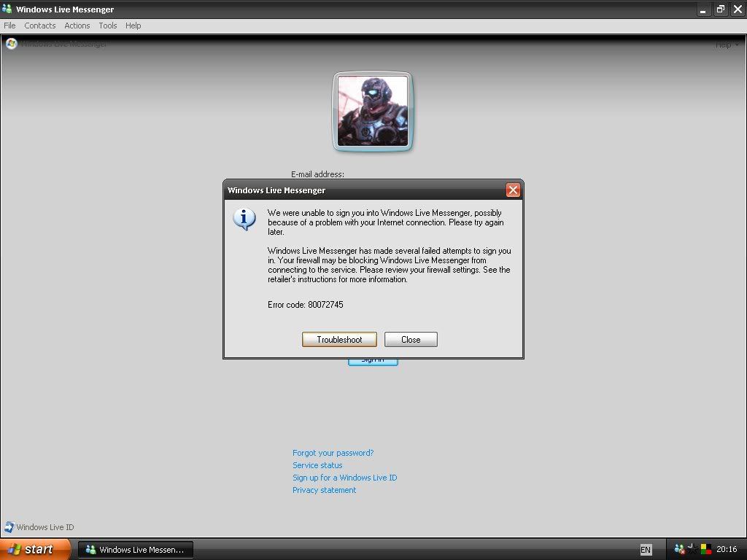Click the Messenger icon in the title bar
This screenshot has width=747, height=560.
click(x=7, y=9)
